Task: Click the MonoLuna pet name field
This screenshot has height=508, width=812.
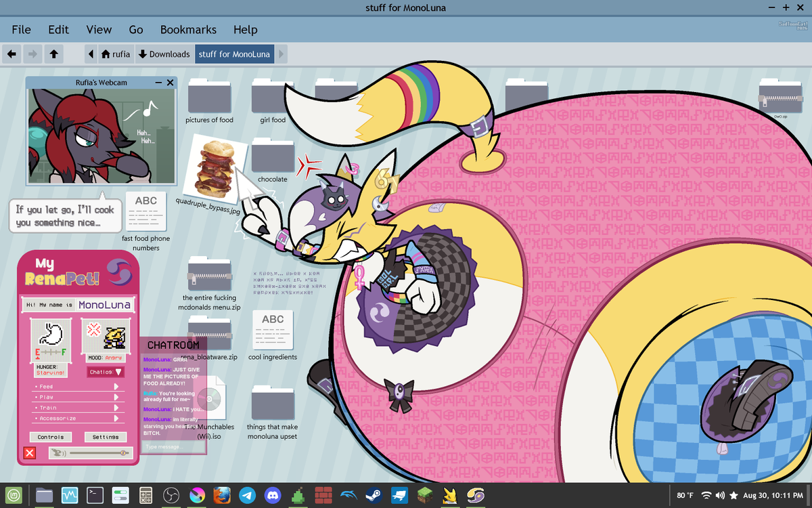Action: click(x=104, y=305)
